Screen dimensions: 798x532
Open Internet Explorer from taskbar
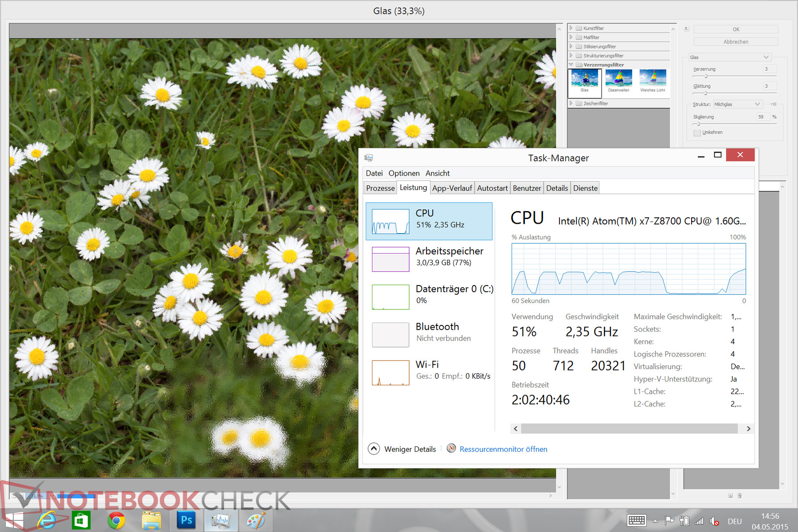[x=46, y=520]
